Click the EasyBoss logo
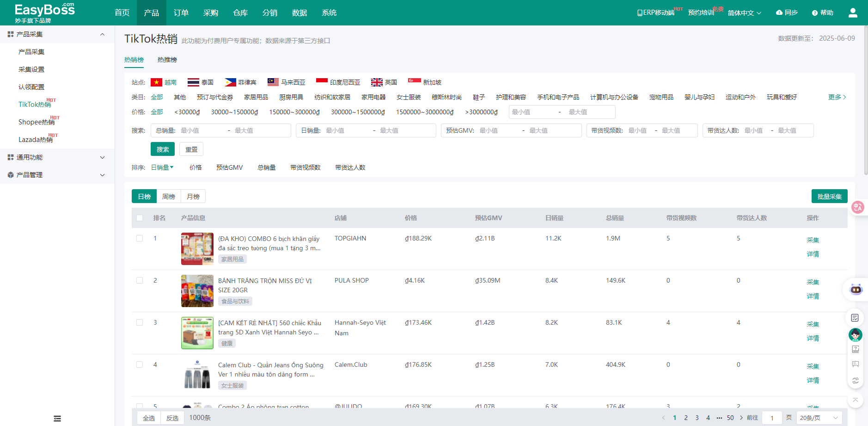Screen dimensions: 868x426 click(x=44, y=13)
